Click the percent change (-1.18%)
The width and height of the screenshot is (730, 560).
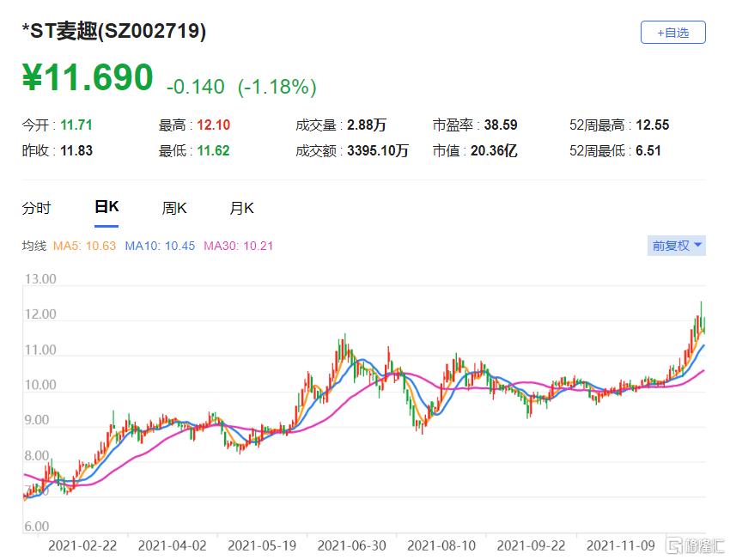tap(277, 87)
